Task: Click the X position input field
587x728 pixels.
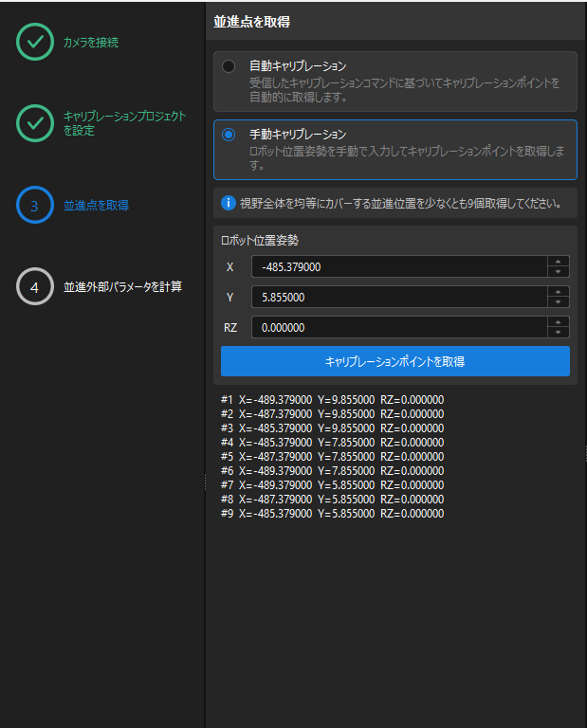Action: [399, 266]
